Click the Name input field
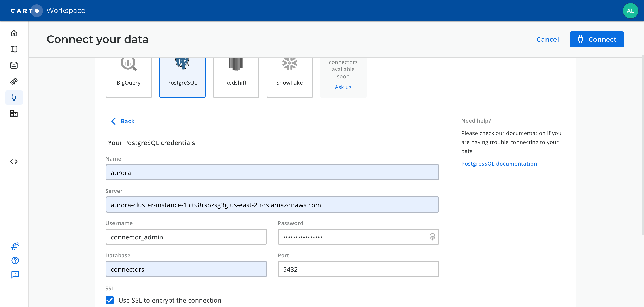644x307 pixels. coord(272,172)
